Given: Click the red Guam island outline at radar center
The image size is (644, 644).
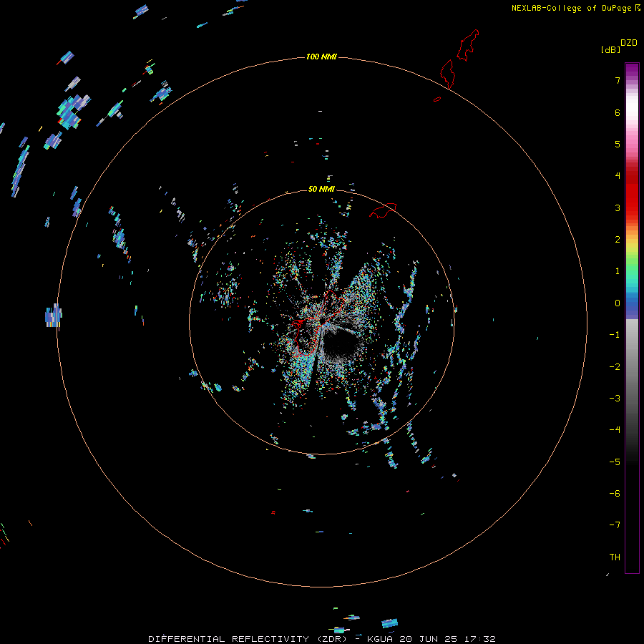Looking at the screenshot, I should coord(320,323).
